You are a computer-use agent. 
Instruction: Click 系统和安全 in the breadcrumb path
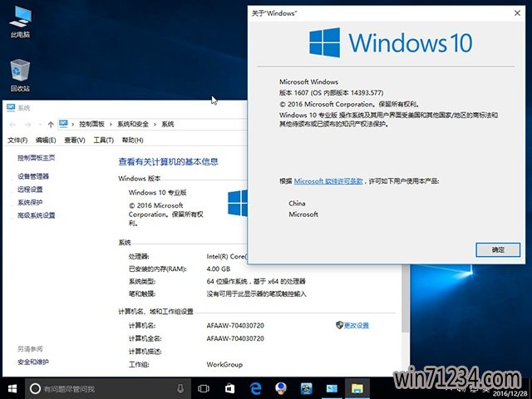click(133, 124)
